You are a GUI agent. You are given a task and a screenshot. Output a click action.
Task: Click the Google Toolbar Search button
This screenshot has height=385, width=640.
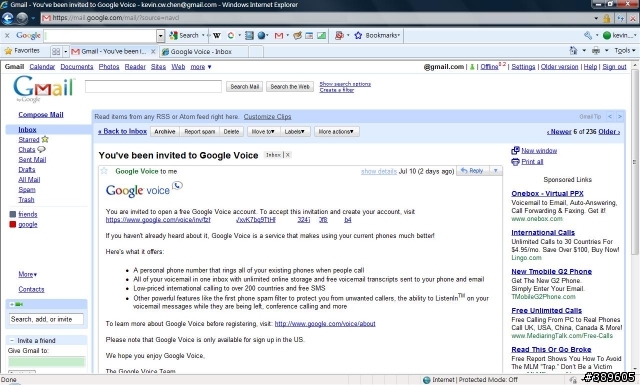click(184, 36)
